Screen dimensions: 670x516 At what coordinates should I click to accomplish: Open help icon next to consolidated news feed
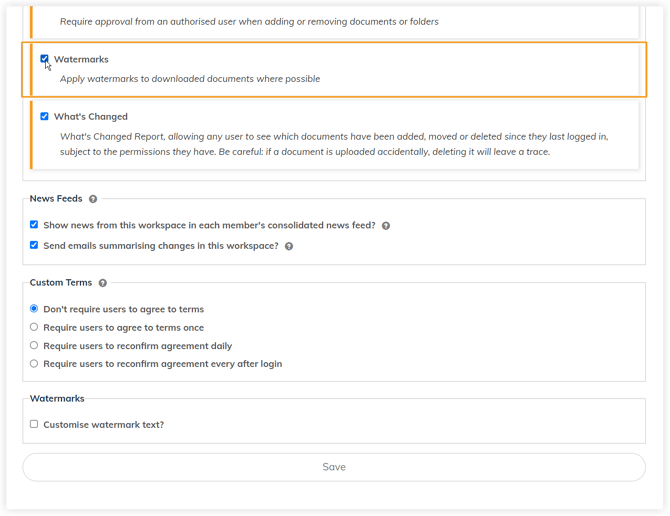386,226
